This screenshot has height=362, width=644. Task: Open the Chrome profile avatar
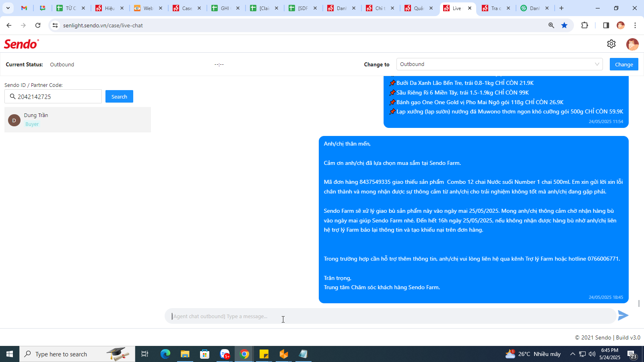(x=621, y=25)
